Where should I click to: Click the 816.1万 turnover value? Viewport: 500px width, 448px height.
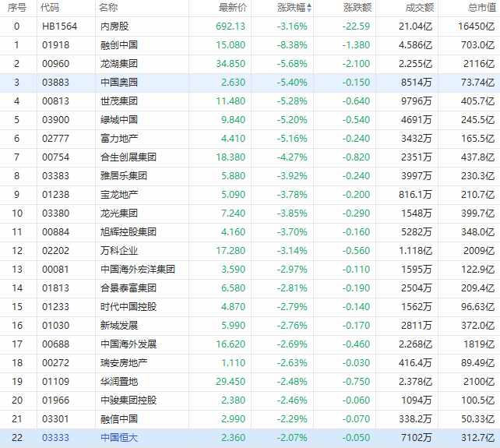coord(415,195)
